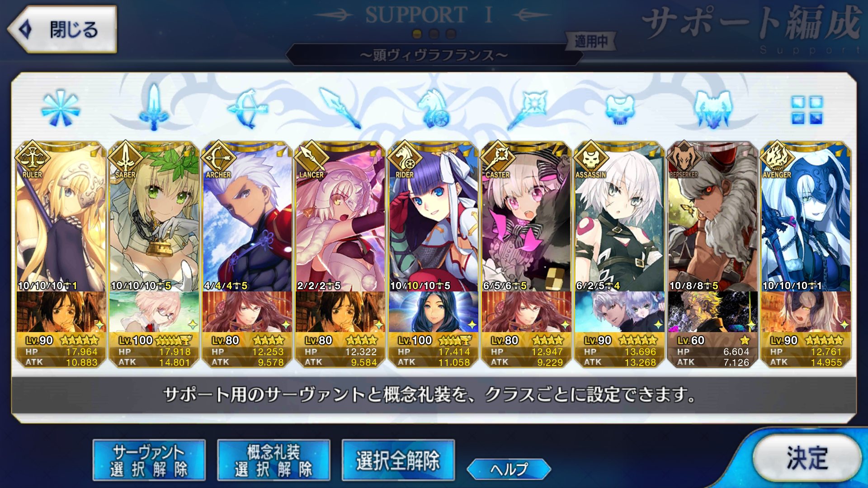Select the Lancer spear class icon
Image resolution: width=868 pixels, height=488 pixels.
point(340,108)
